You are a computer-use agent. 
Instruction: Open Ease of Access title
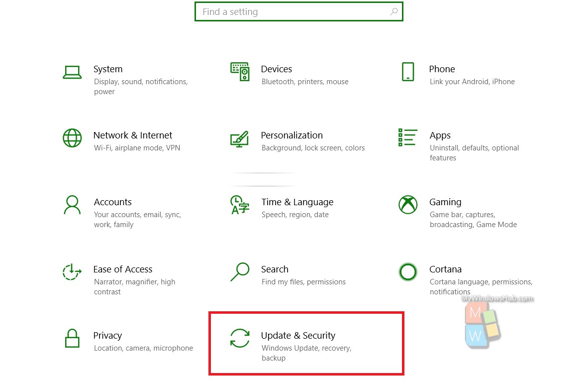point(123,269)
